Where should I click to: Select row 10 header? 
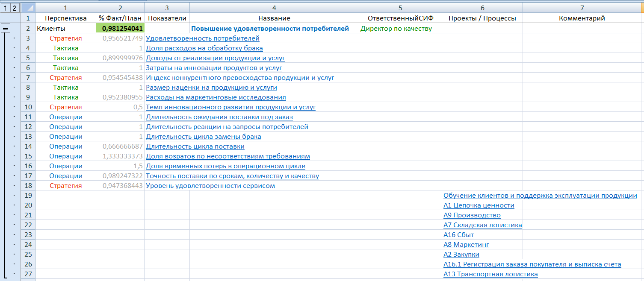[28, 107]
